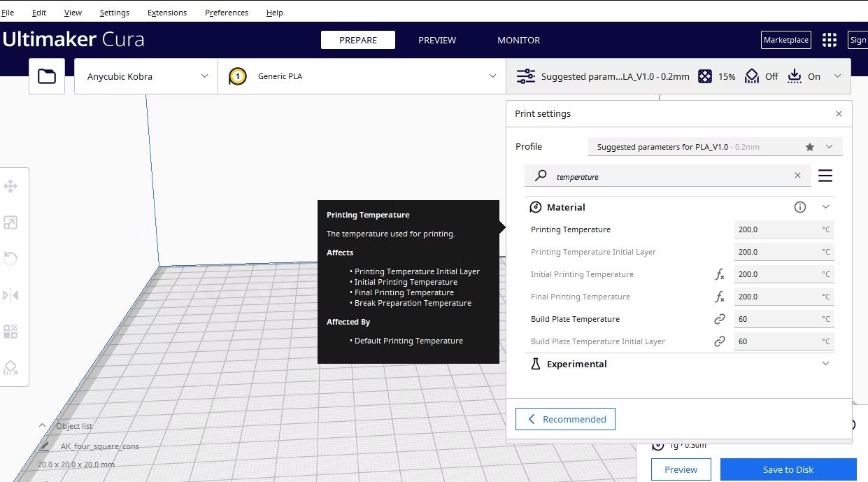The width and height of the screenshot is (868, 482).
Task: Collapse print settings via the header chevron
Action: click(837, 76)
